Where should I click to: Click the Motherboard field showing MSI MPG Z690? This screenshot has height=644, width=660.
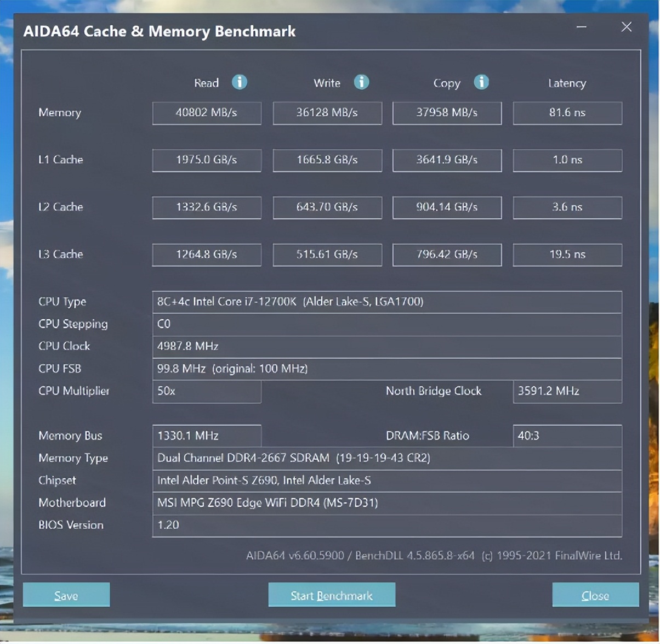386,503
